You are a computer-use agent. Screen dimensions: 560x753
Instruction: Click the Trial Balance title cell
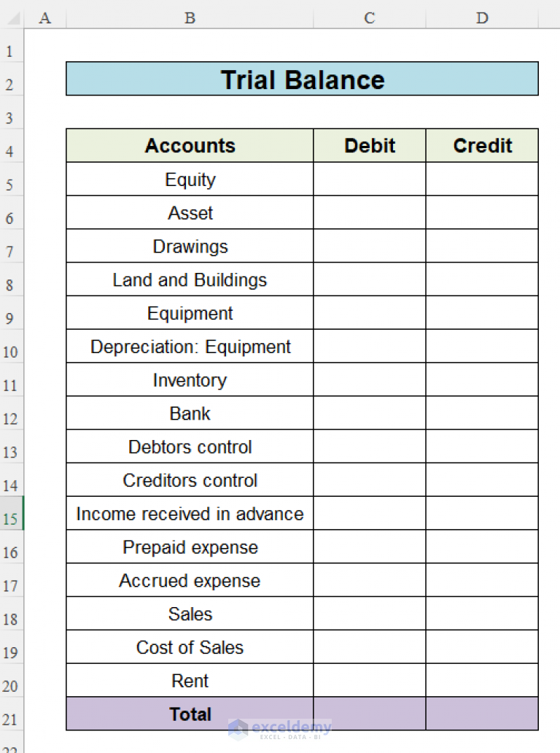302,79
